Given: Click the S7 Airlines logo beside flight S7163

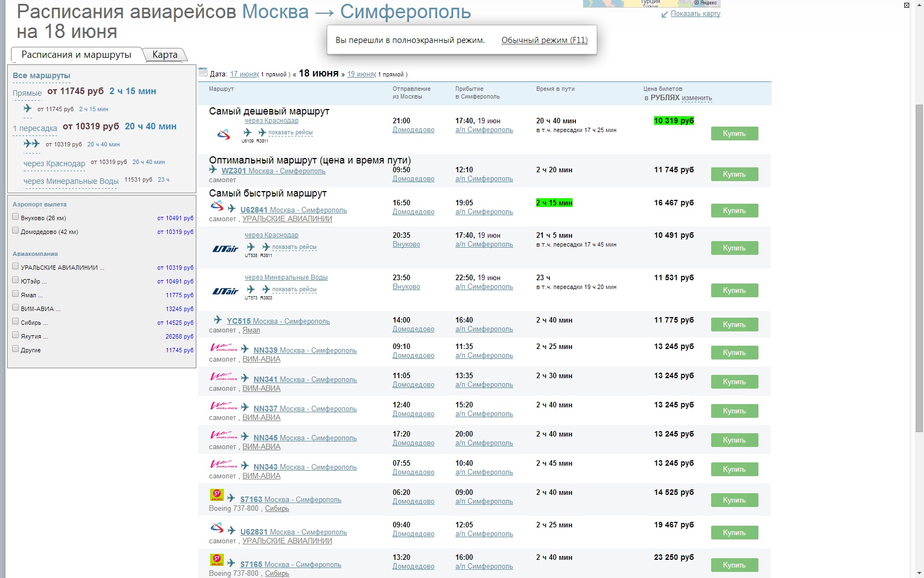Looking at the screenshot, I should (217, 495).
